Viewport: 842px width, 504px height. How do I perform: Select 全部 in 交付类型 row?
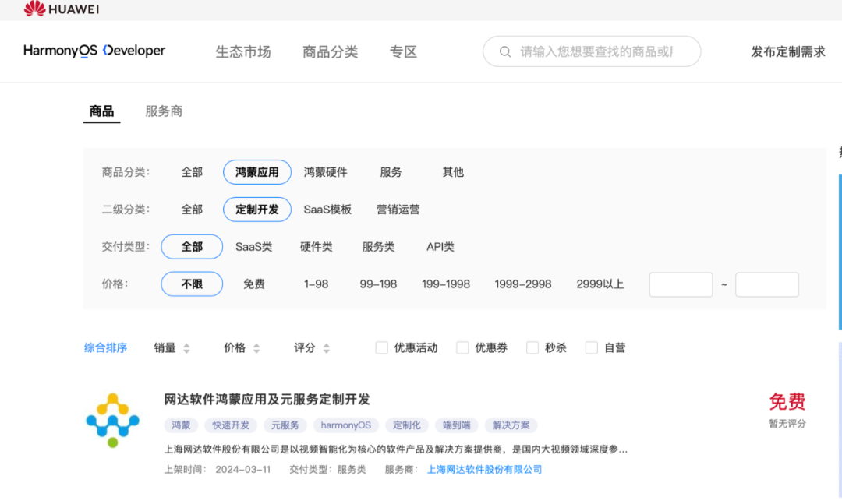192,247
